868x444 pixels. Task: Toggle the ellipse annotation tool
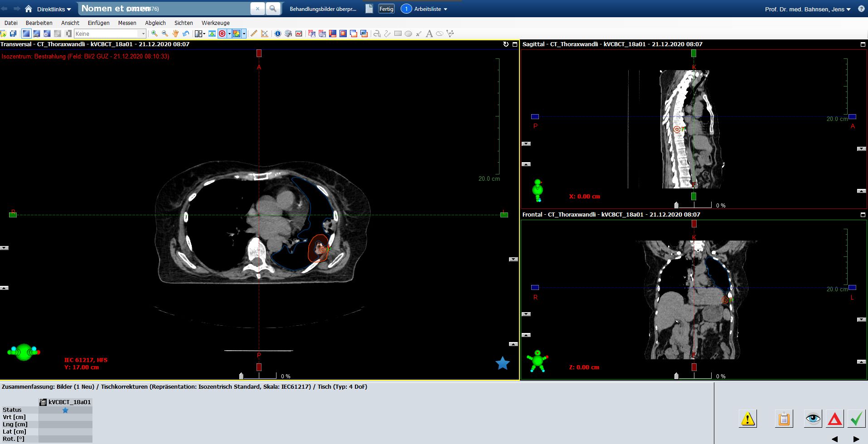[408, 34]
